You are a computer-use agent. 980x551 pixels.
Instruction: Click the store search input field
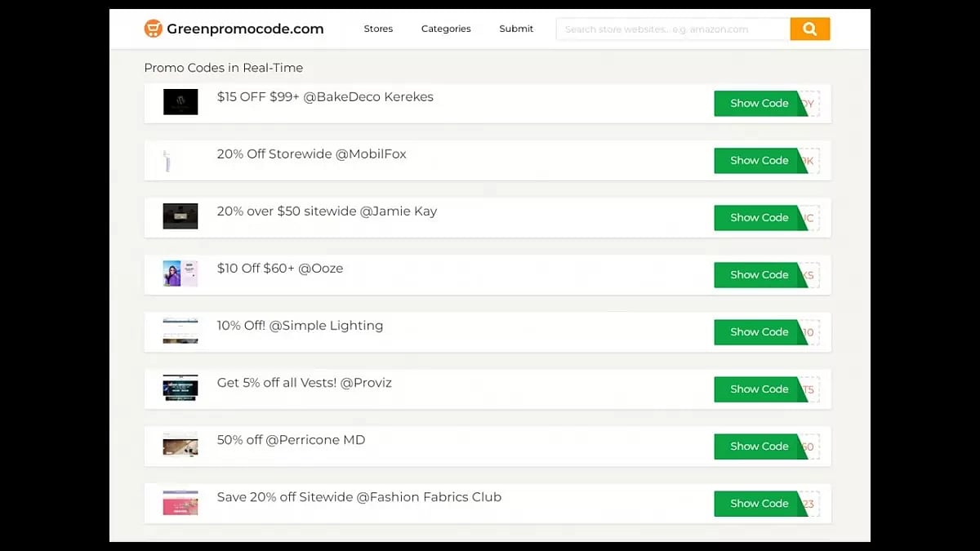pyautogui.click(x=670, y=29)
